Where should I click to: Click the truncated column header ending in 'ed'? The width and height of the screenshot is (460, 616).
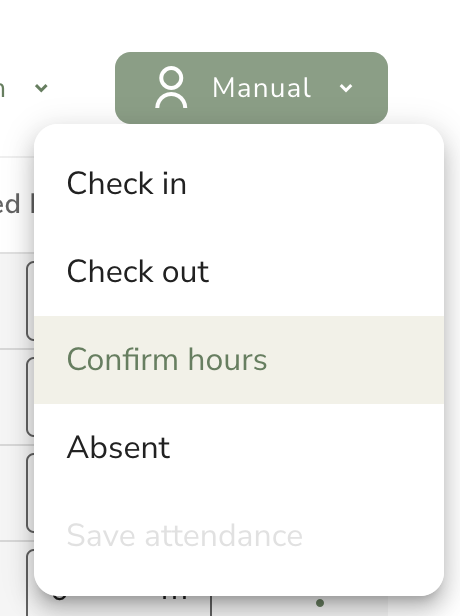(x=10, y=204)
